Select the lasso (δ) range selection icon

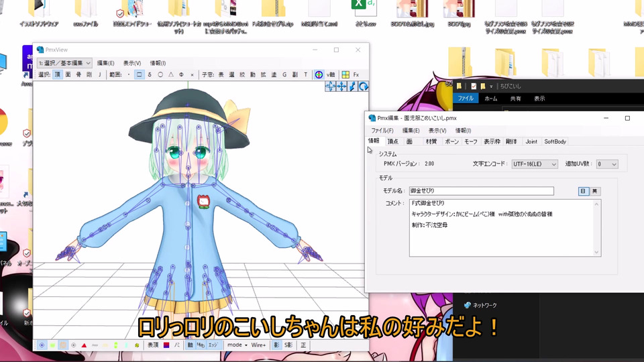(150, 74)
